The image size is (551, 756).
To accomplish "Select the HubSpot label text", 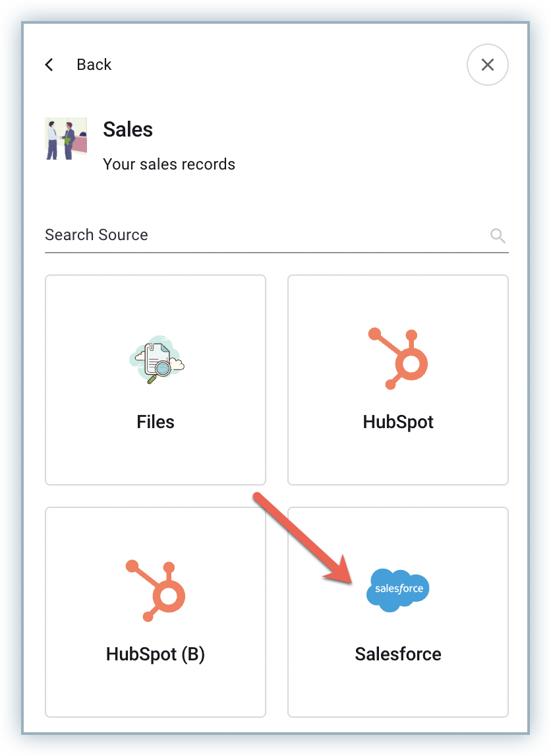I will (x=398, y=422).
